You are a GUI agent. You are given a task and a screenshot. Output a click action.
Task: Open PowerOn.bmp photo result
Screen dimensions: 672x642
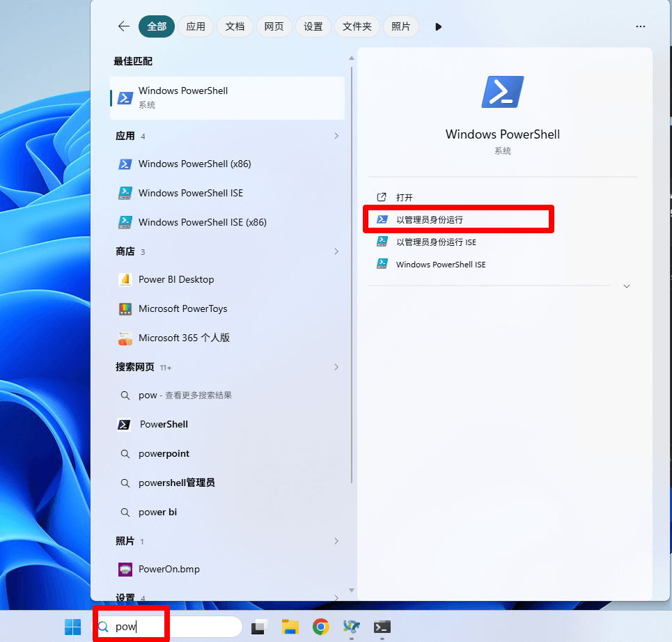[x=169, y=570]
